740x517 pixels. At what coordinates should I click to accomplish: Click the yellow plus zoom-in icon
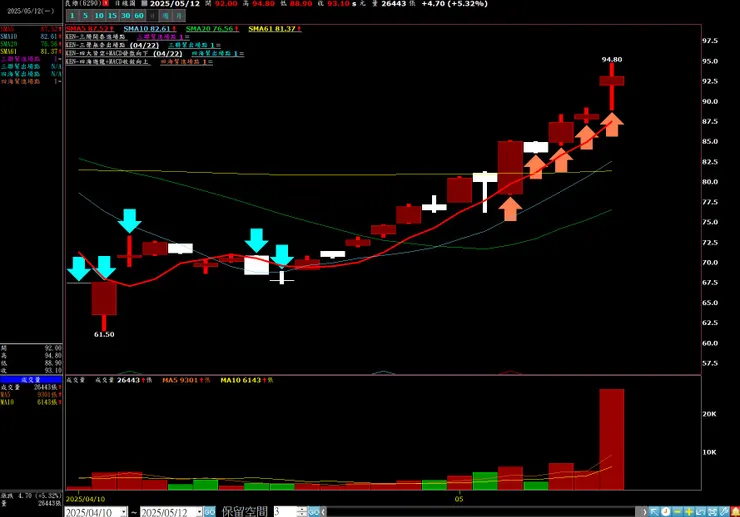(689, 512)
